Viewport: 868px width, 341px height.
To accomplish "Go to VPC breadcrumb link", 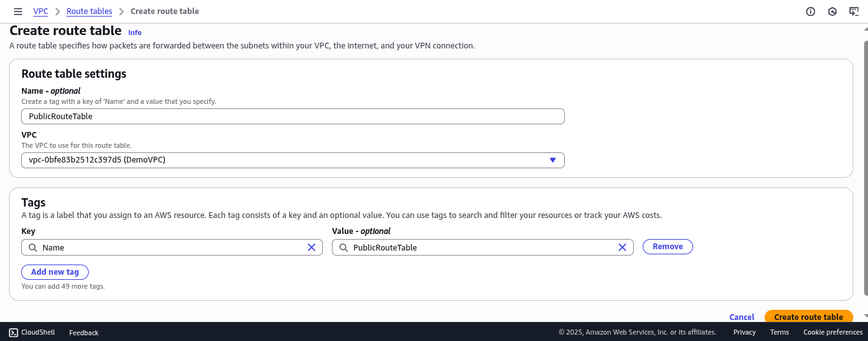I will (40, 11).
